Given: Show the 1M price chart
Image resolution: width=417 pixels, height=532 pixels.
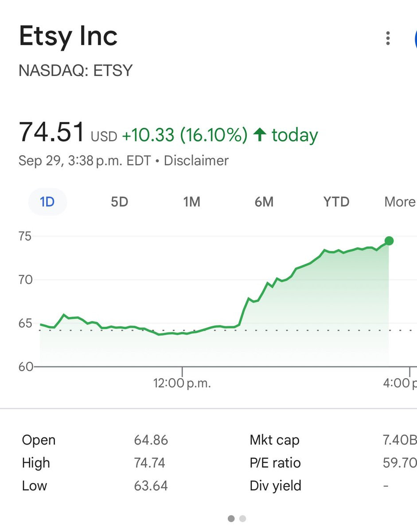Looking at the screenshot, I should click(191, 202).
